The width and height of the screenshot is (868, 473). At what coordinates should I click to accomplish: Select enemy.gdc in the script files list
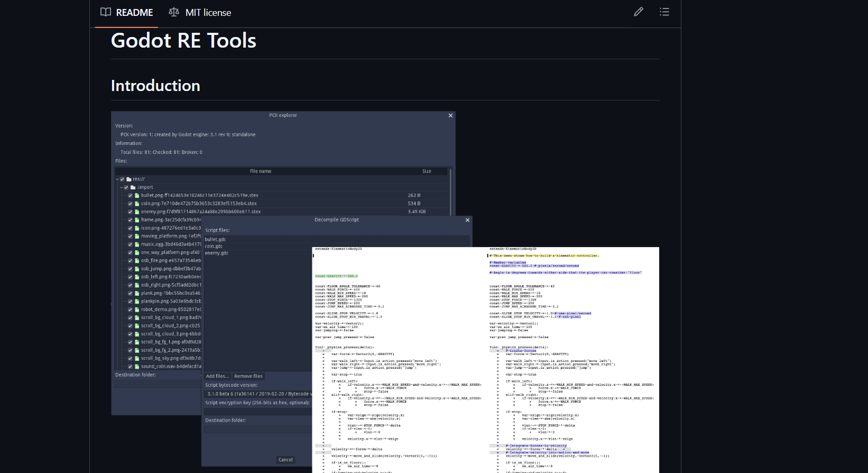217,253
